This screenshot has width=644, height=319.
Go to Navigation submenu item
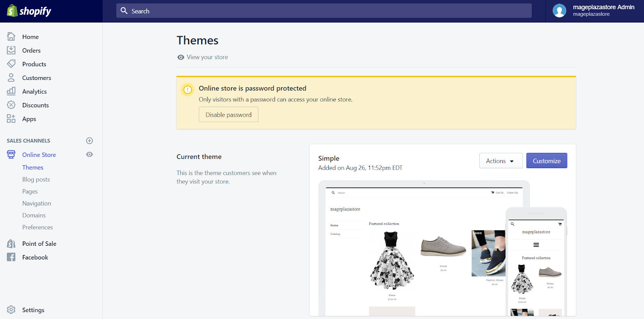click(37, 204)
